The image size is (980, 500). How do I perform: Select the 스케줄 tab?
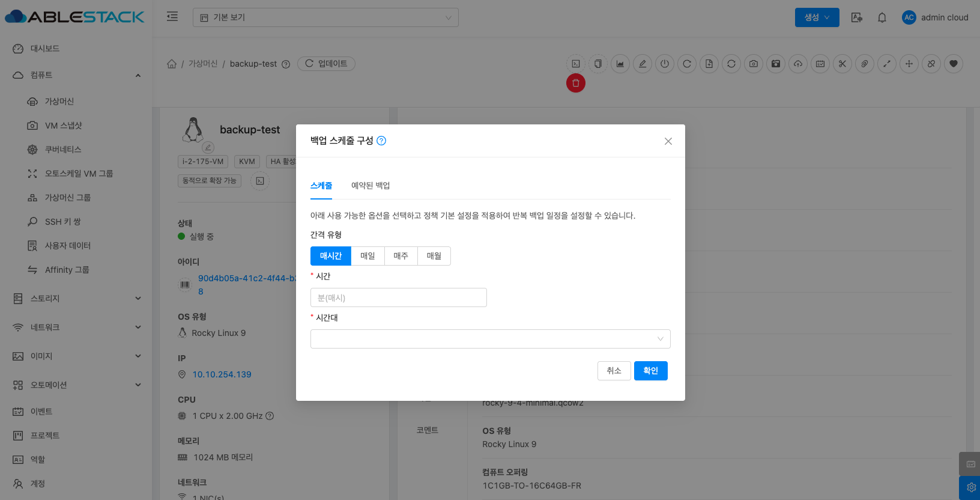(x=321, y=186)
